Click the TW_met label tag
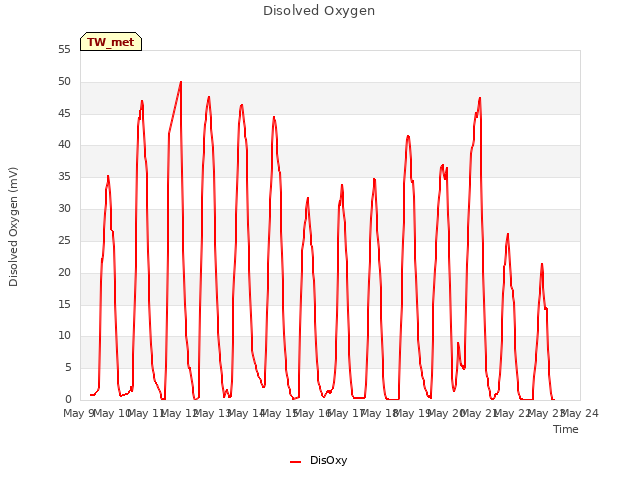 pos(111,42)
